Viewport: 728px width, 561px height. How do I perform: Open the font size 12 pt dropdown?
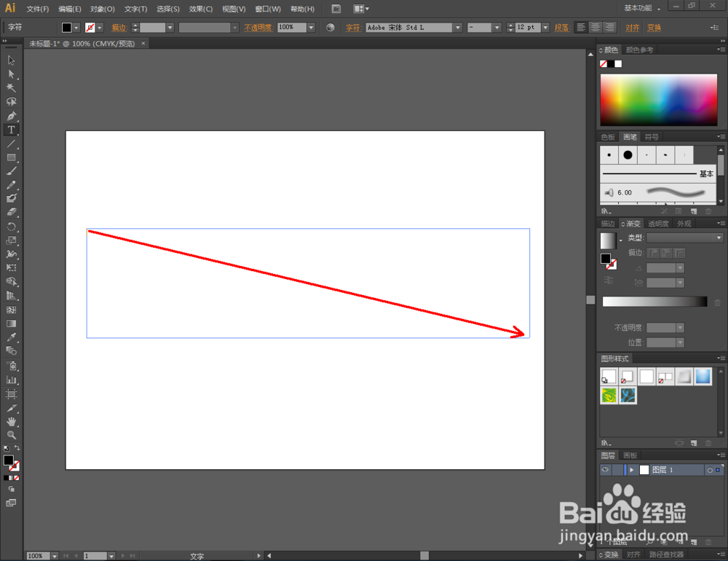tap(545, 28)
